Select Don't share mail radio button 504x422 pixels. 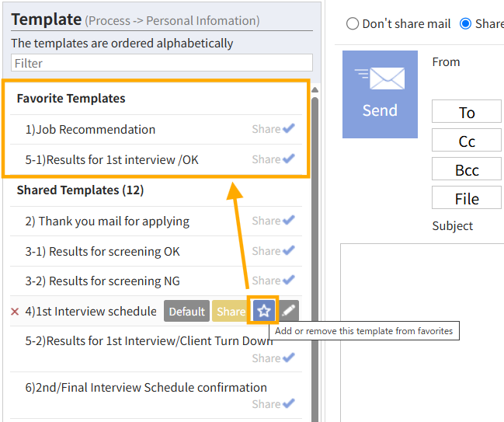click(353, 24)
